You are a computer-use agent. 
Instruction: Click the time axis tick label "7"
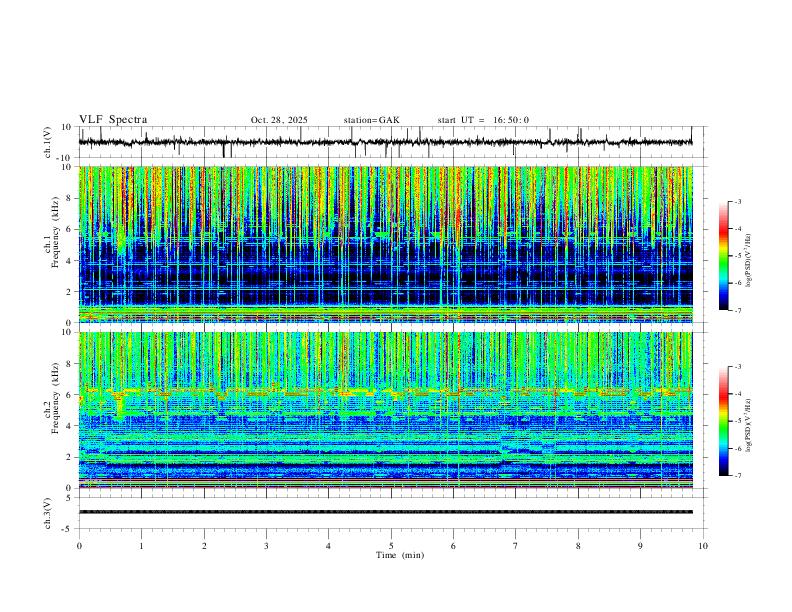click(x=516, y=546)
